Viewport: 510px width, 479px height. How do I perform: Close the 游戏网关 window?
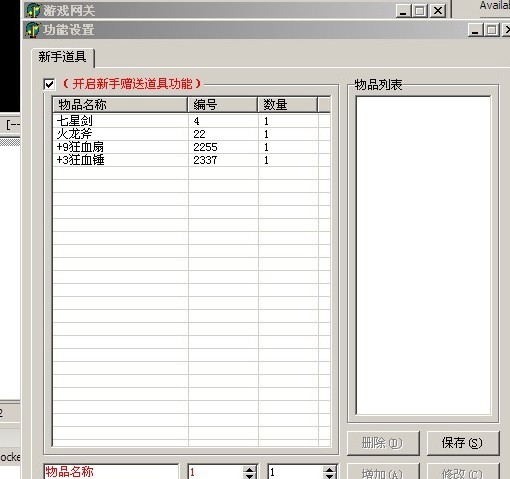438,11
